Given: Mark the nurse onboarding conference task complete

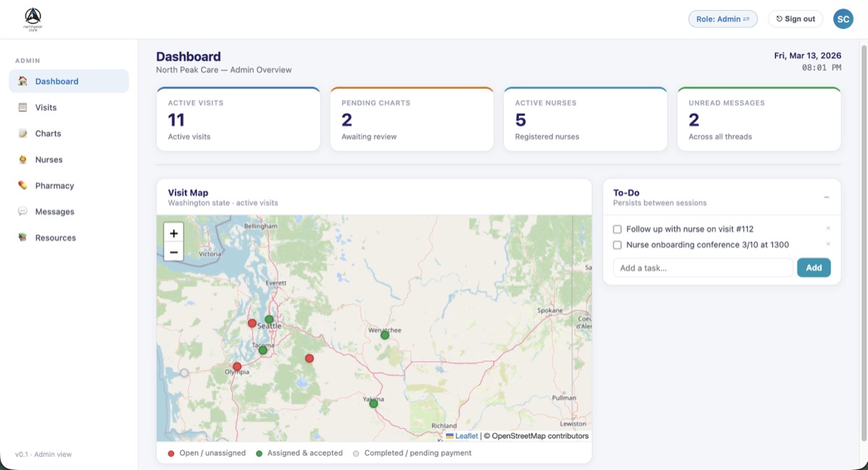Looking at the screenshot, I should click(x=617, y=244).
